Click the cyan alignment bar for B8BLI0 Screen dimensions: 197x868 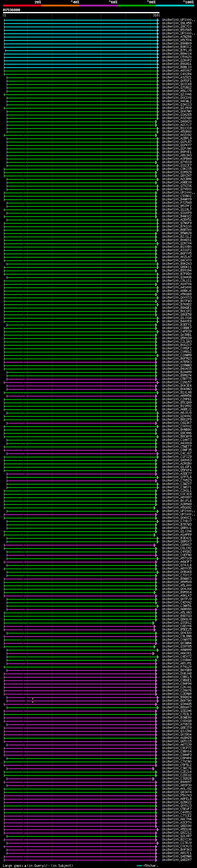(x=81, y=67)
